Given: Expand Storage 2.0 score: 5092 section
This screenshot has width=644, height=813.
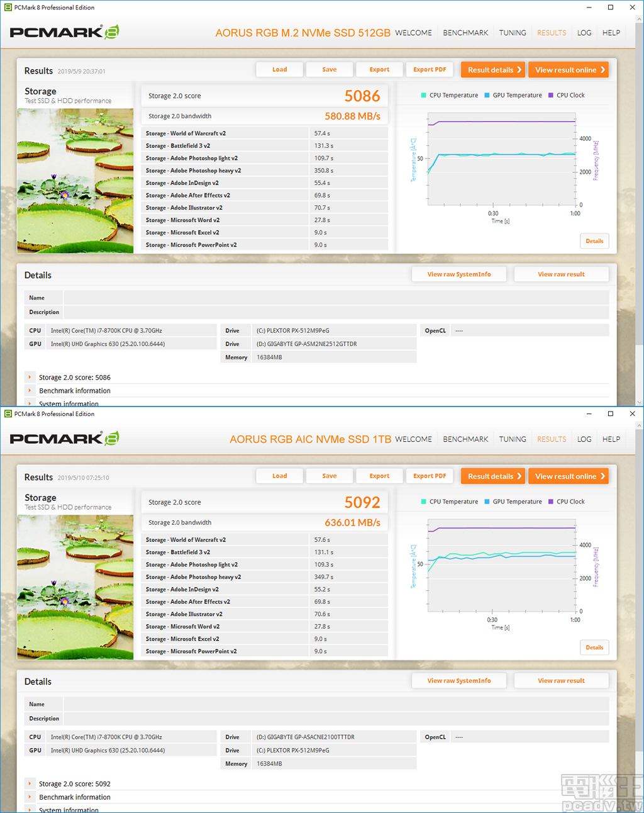Looking at the screenshot, I should point(30,783).
